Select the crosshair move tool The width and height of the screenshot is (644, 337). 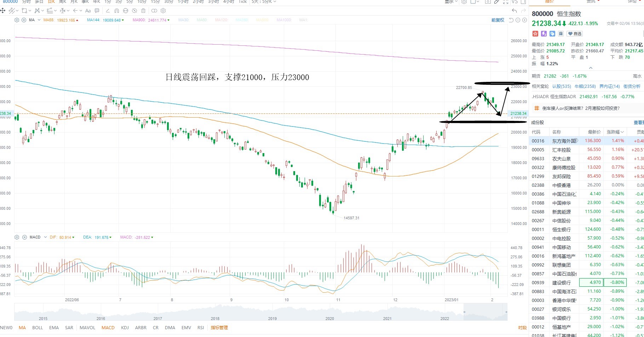pyautogui.click(x=3, y=11)
